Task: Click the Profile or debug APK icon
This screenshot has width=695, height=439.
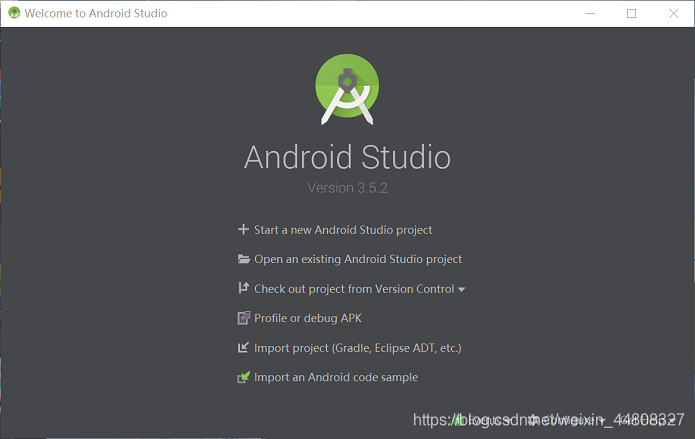Action: [243, 318]
